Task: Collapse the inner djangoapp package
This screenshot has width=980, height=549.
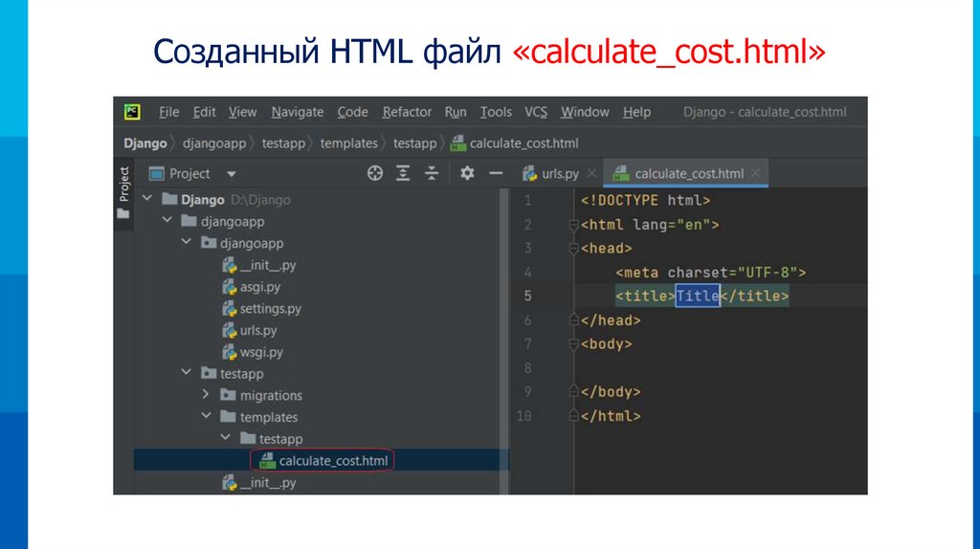Action: coord(187,242)
